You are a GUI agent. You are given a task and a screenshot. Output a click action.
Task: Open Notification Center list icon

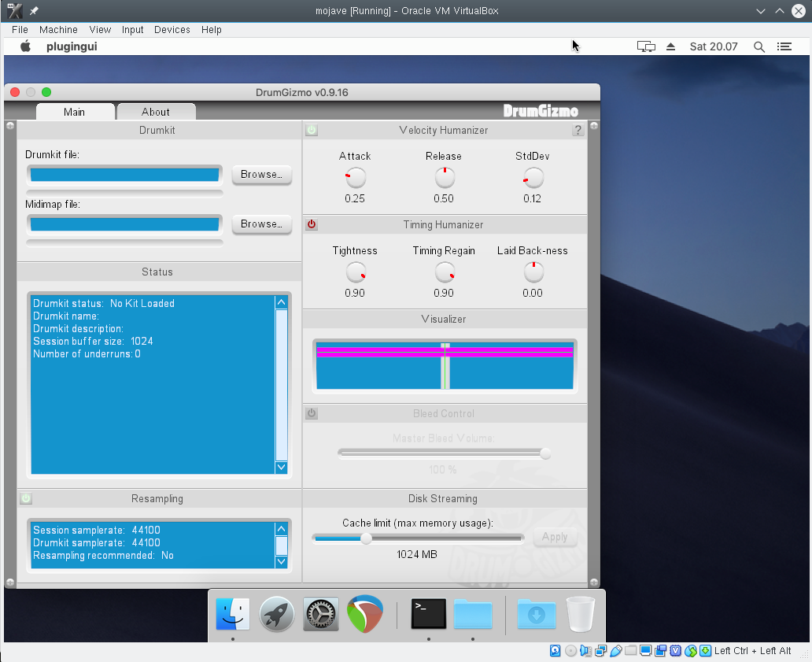(x=784, y=46)
